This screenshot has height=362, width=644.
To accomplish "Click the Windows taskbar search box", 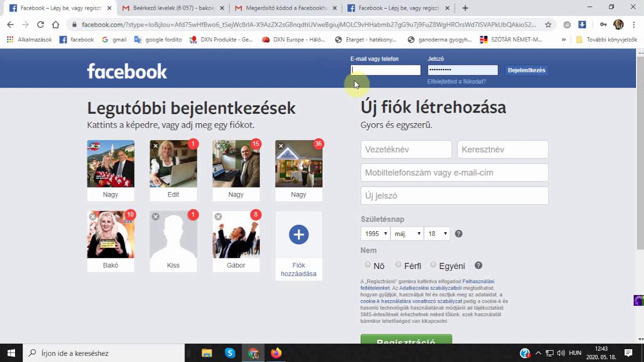I will tap(104, 353).
